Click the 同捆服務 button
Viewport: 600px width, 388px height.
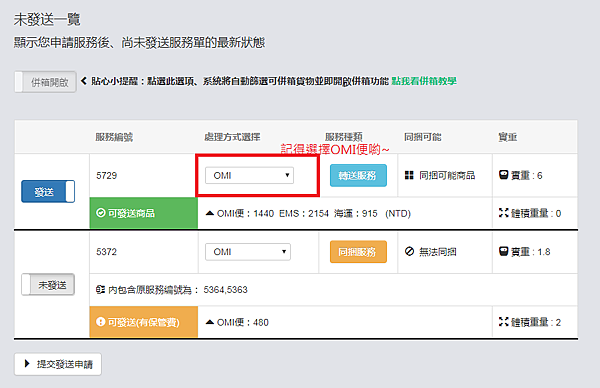(358, 252)
